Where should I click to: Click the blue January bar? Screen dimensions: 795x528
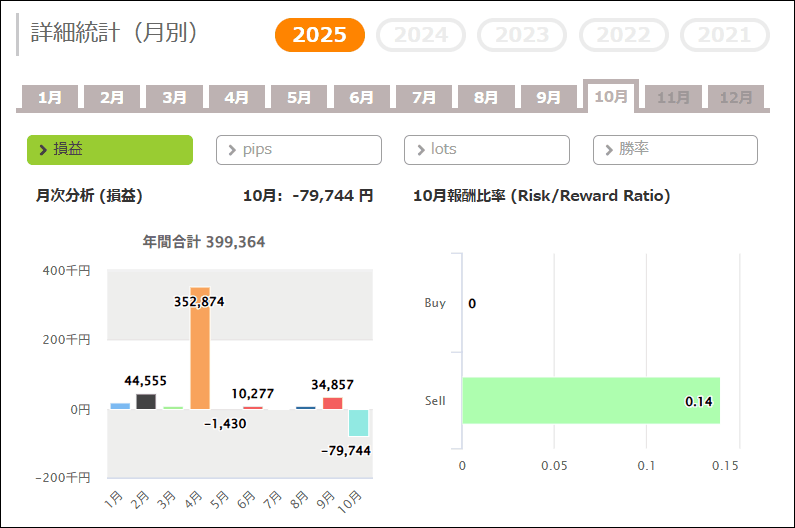tap(120, 406)
